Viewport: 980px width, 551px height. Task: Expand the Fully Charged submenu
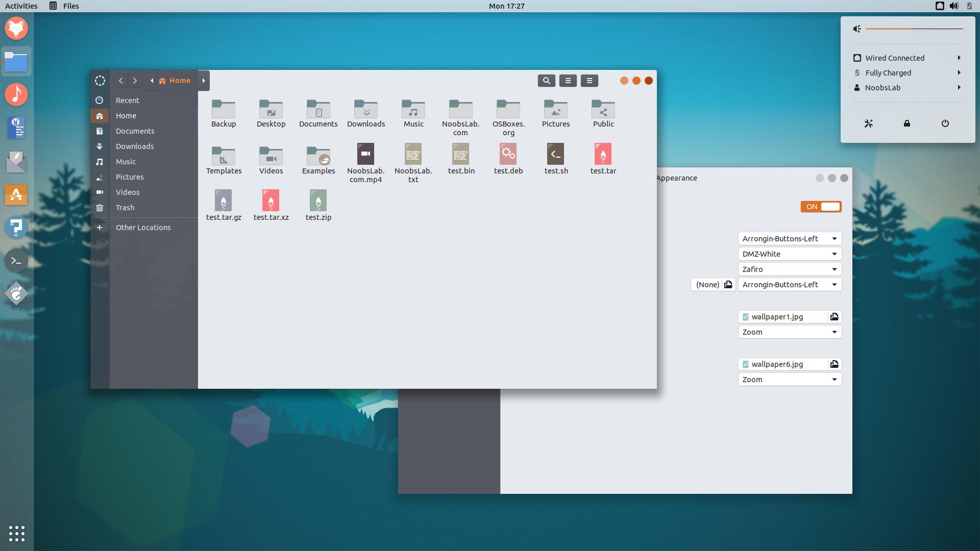[x=908, y=73]
